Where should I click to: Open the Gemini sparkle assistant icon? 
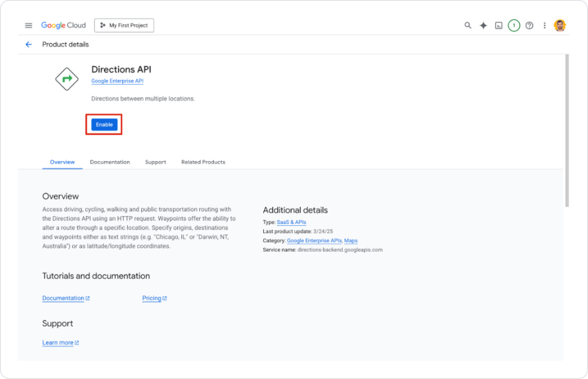483,25
